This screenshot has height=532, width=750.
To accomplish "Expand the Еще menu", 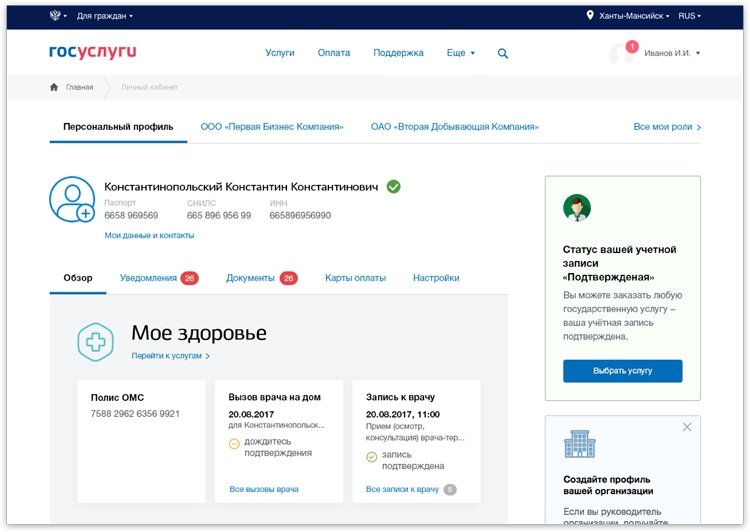I will [x=461, y=53].
